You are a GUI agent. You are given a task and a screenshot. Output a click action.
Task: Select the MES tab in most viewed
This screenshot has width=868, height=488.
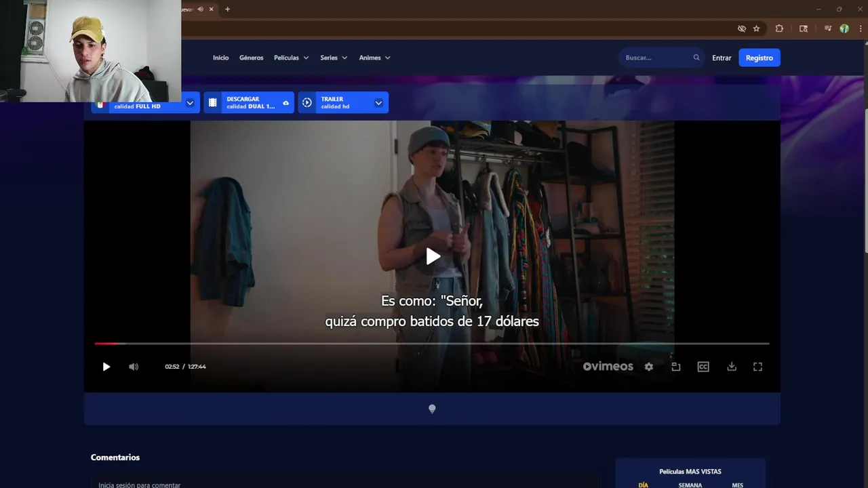(737, 485)
